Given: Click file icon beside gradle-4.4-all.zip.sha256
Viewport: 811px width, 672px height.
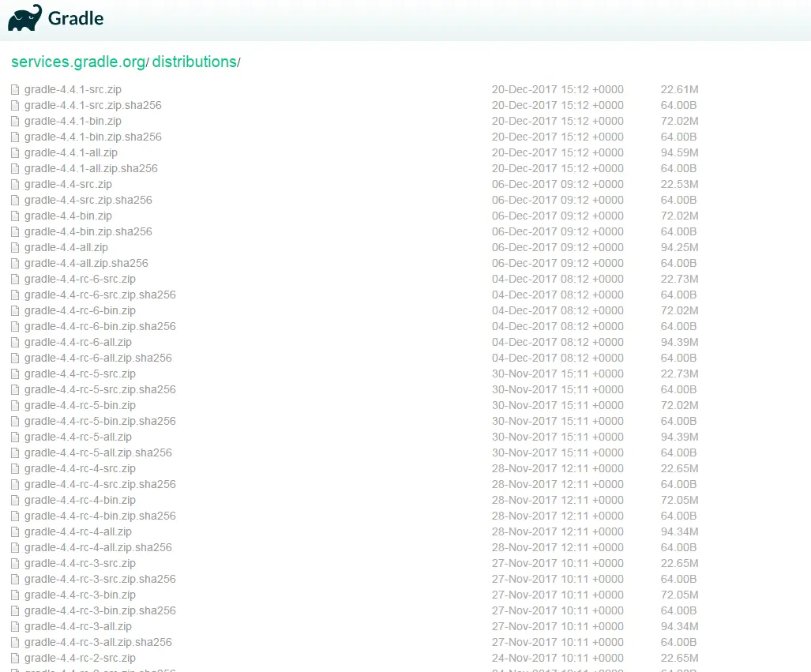Looking at the screenshot, I should pos(15,263).
